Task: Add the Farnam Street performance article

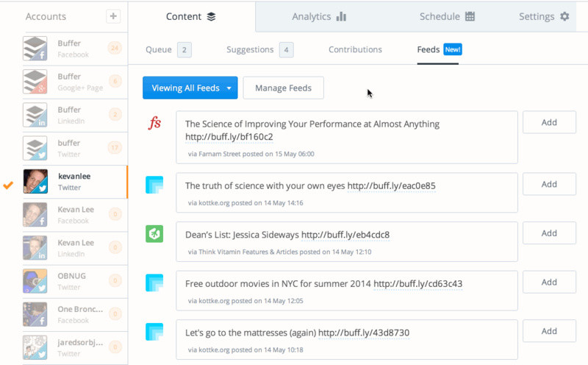Action: (x=549, y=123)
